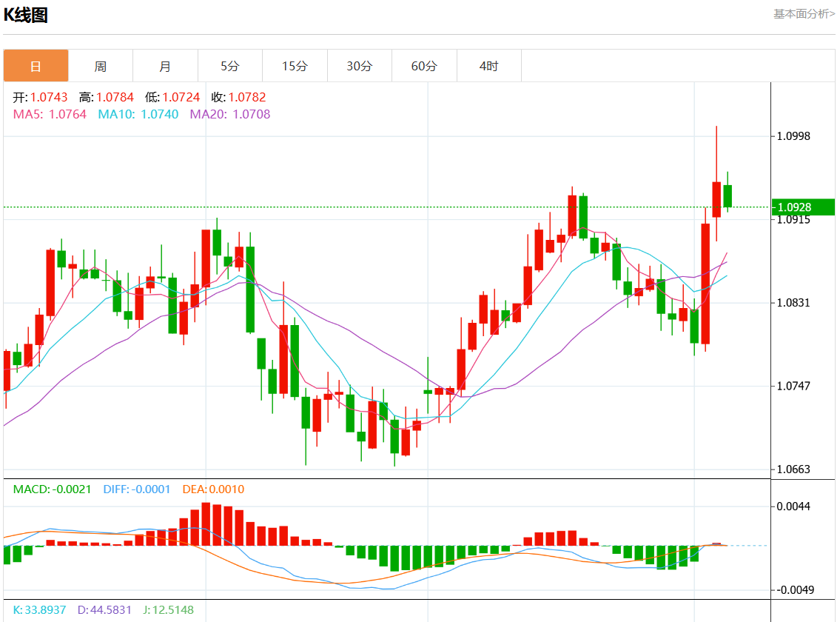Image resolution: width=840 pixels, height=622 pixels.
Task: Click the 0.0044 MACD axis label
Action: point(793,506)
